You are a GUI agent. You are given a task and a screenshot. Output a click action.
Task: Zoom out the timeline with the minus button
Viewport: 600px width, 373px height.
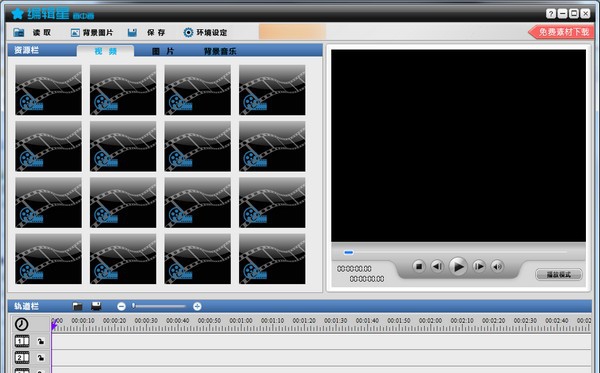[121, 306]
